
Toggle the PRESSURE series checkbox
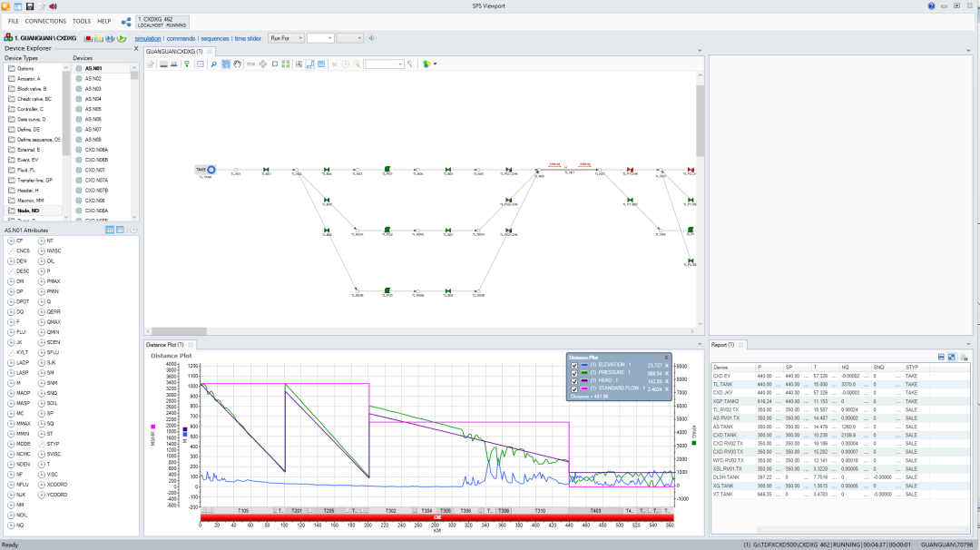point(574,373)
